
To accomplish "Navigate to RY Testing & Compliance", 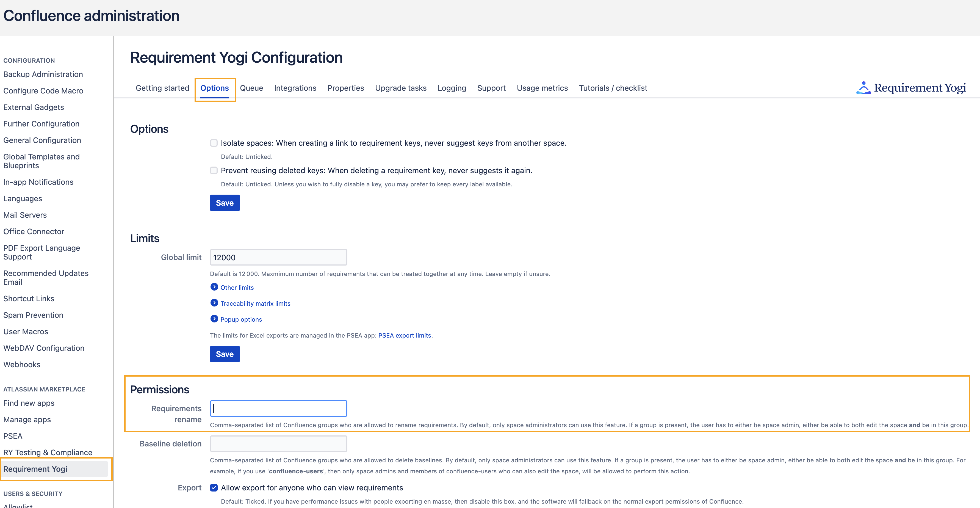I will click(x=48, y=452).
